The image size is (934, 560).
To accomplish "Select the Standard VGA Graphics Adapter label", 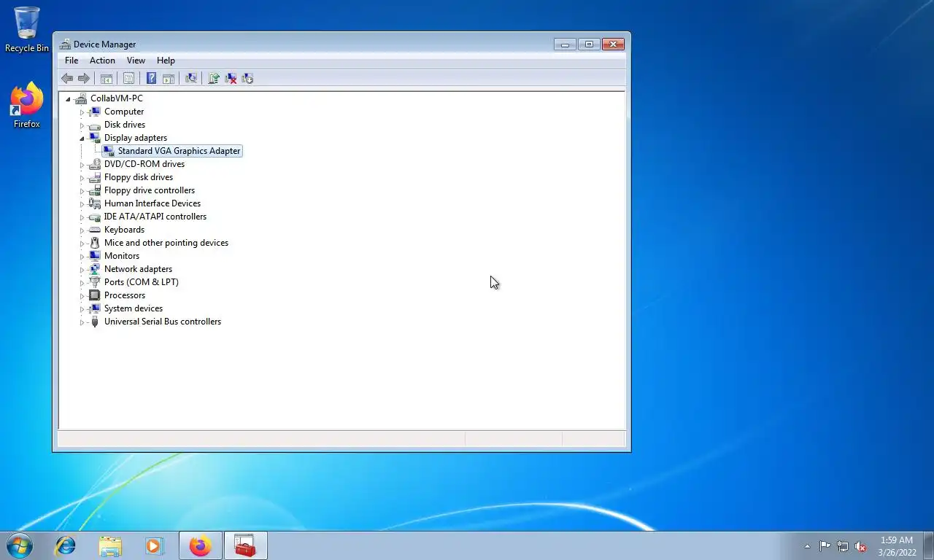I will 179,151.
